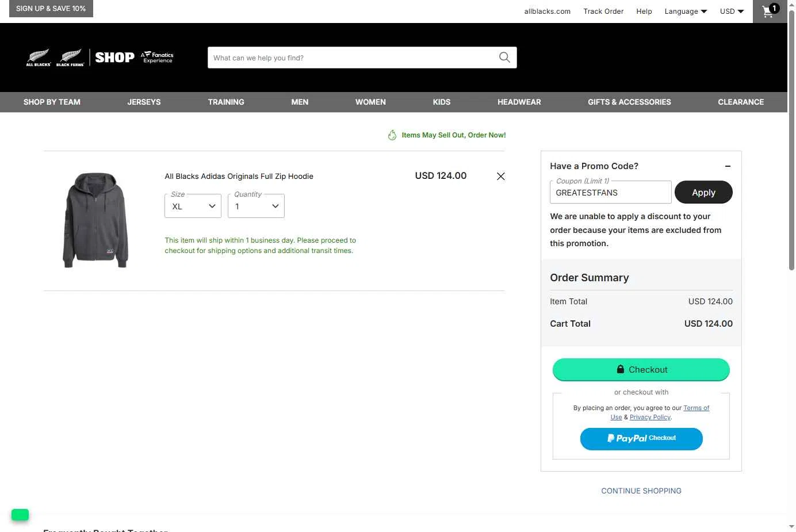Click the ships within 1 business day note

(260, 246)
